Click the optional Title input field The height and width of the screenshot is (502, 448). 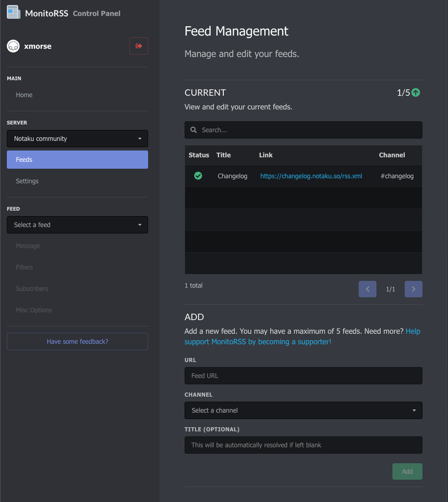pyautogui.click(x=303, y=445)
